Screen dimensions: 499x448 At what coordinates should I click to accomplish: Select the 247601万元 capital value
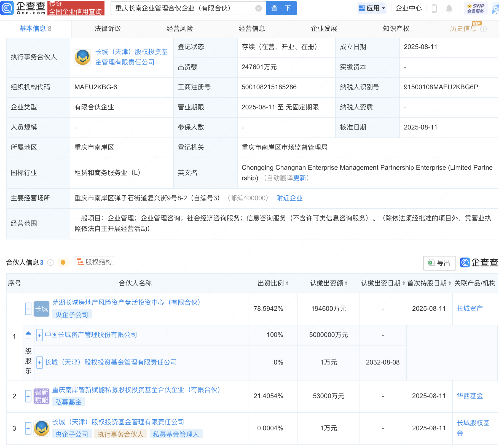point(259,67)
